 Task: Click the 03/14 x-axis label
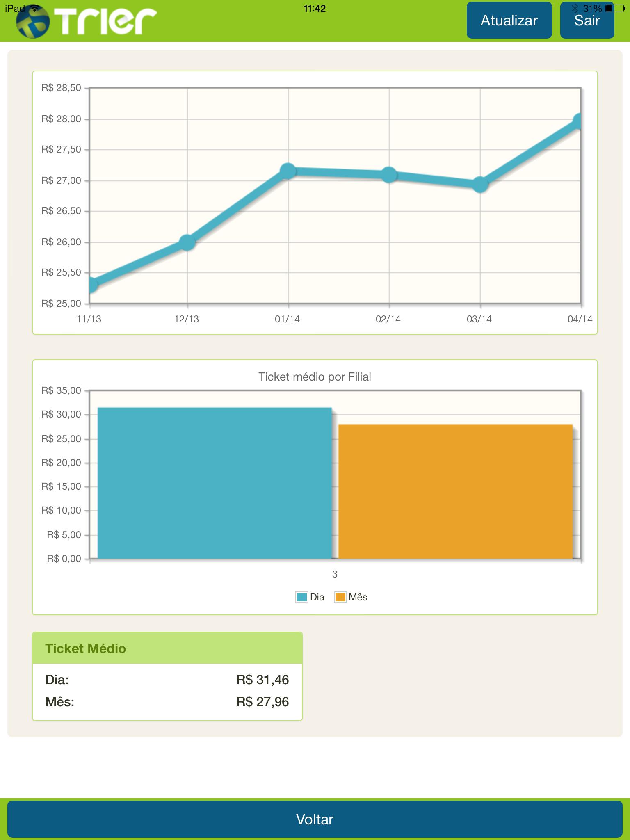click(x=479, y=319)
